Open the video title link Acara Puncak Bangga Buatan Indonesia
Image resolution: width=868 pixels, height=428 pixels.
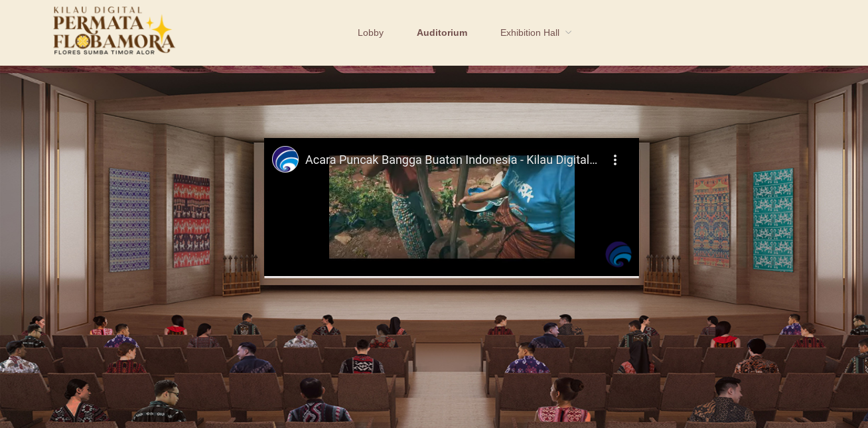click(451, 160)
